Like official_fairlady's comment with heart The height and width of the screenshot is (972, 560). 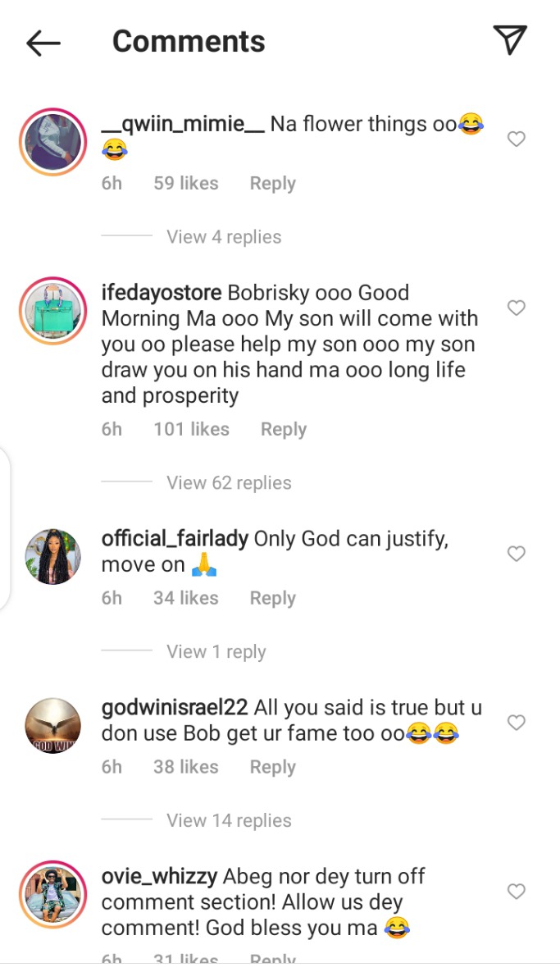pos(516,554)
